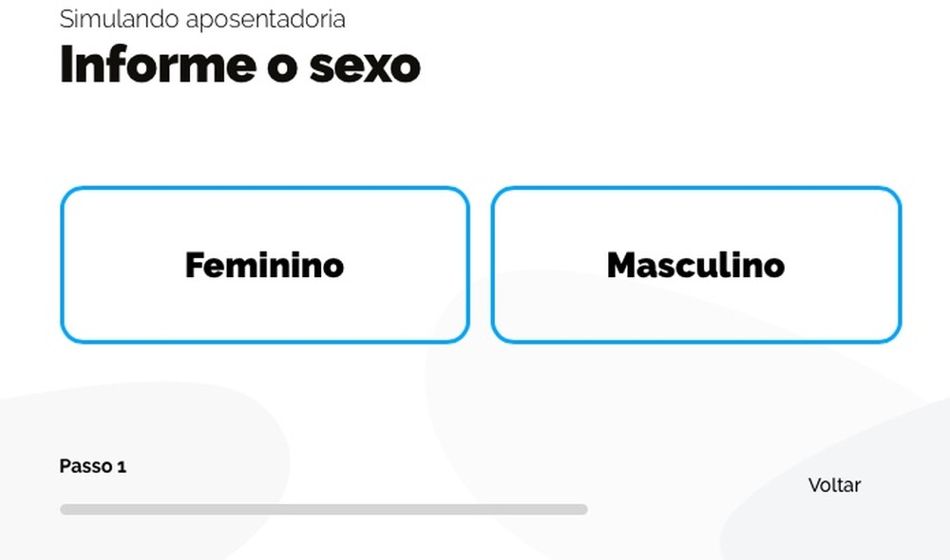Pick the male option card
The height and width of the screenshot is (560, 950).
coord(695,265)
